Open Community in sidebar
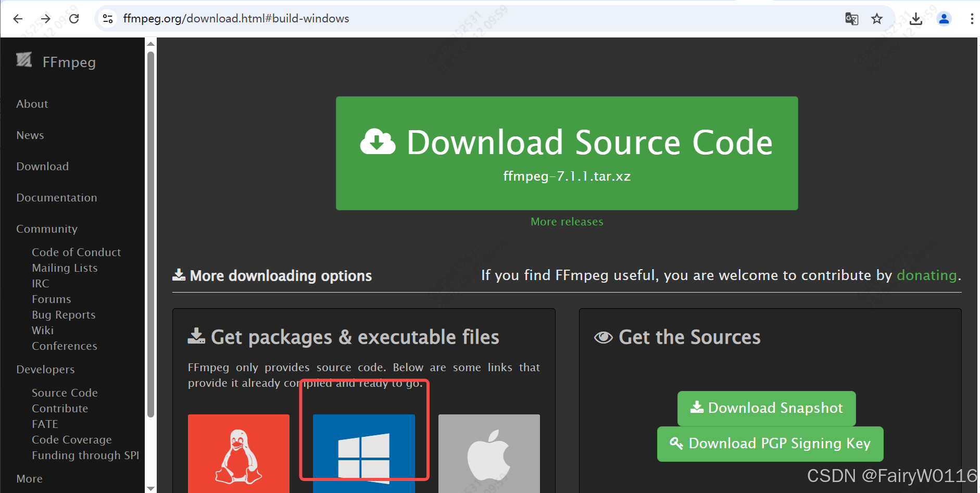The image size is (980, 493). click(x=47, y=229)
